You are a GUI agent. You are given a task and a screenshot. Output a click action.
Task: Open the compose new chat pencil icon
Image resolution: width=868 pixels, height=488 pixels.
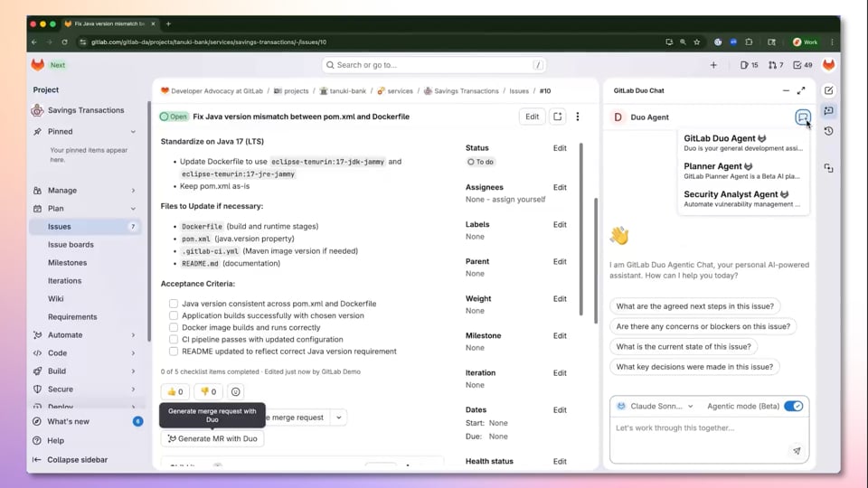pyautogui.click(x=829, y=90)
